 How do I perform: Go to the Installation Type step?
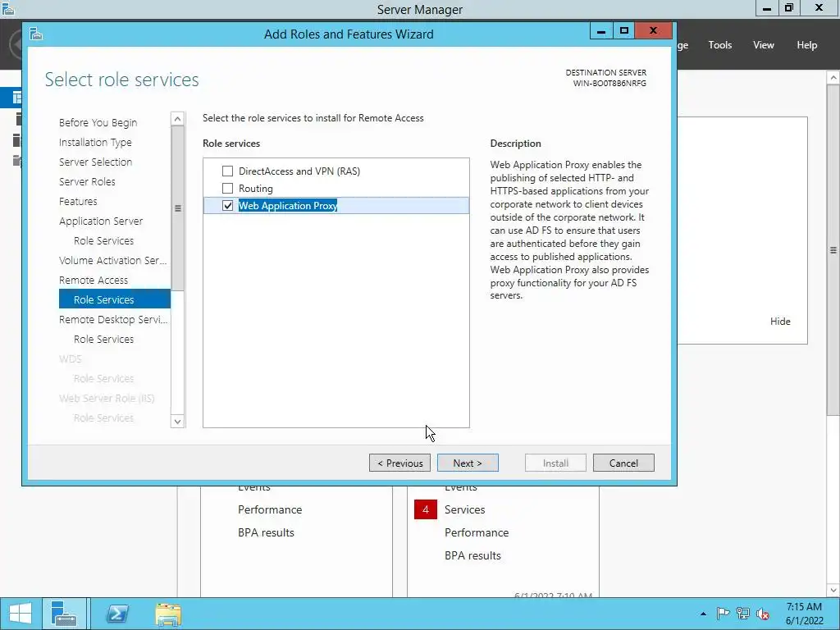pos(95,142)
